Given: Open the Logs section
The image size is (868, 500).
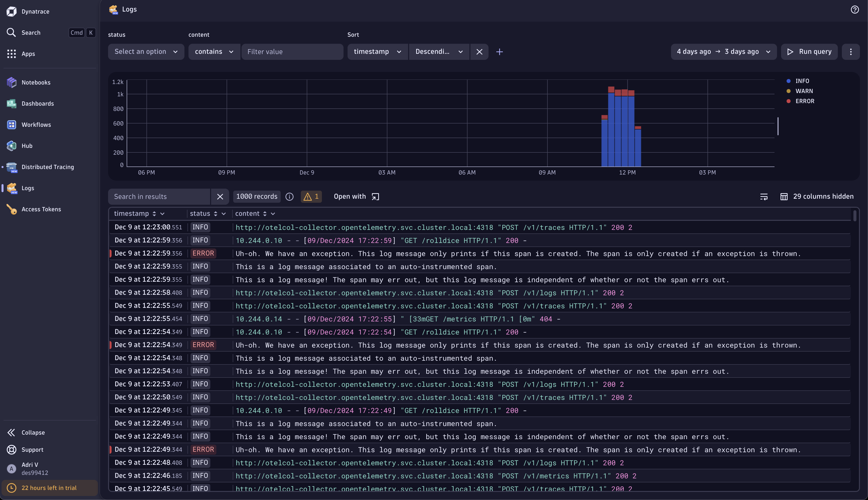Looking at the screenshot, I should (x=27, y=188).
